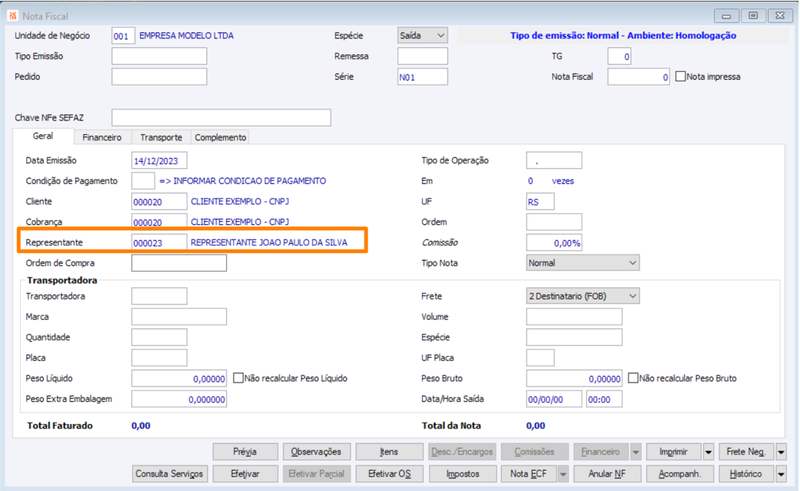The width and height of the screenshot is (800, 491).
Task: Click the Imprimir button
Action: pyautogui.click(x=673, y=452)
